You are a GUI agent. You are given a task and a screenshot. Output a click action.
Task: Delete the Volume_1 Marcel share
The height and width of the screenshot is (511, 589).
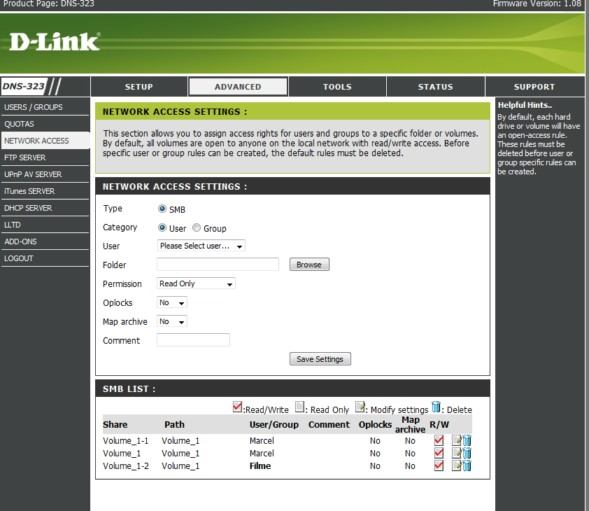(467, 453)
